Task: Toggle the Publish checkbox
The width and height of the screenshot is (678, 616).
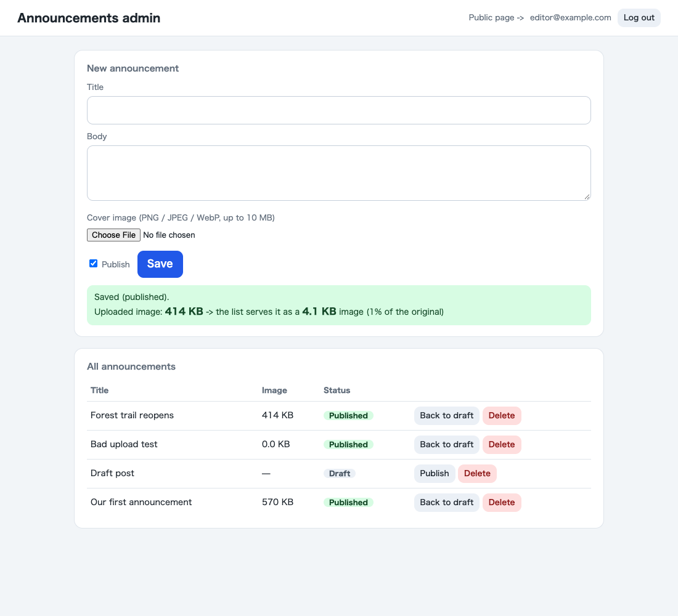Action: pos(94,264)
